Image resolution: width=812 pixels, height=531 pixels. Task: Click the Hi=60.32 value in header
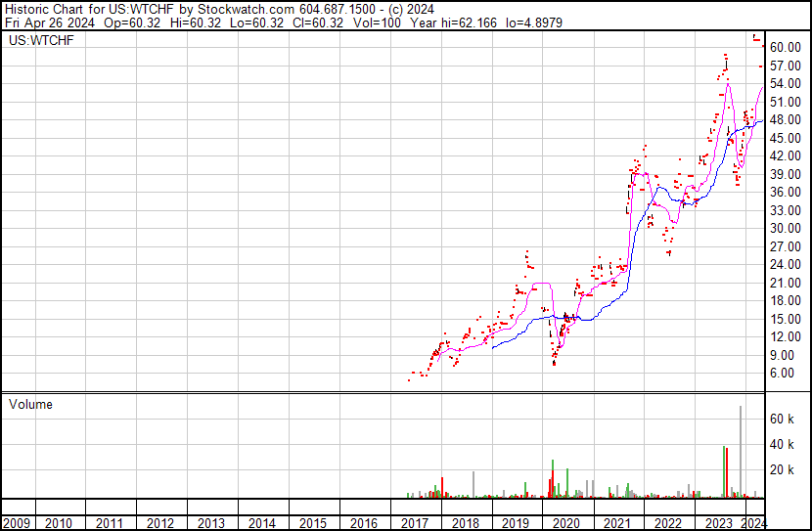(196, 22)
